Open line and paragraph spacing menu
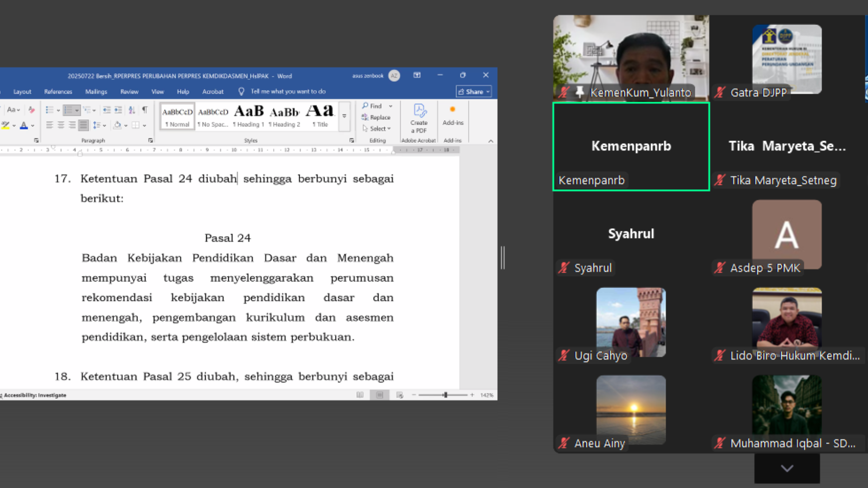This screenshot has width=868, height=488. [99, 125]
